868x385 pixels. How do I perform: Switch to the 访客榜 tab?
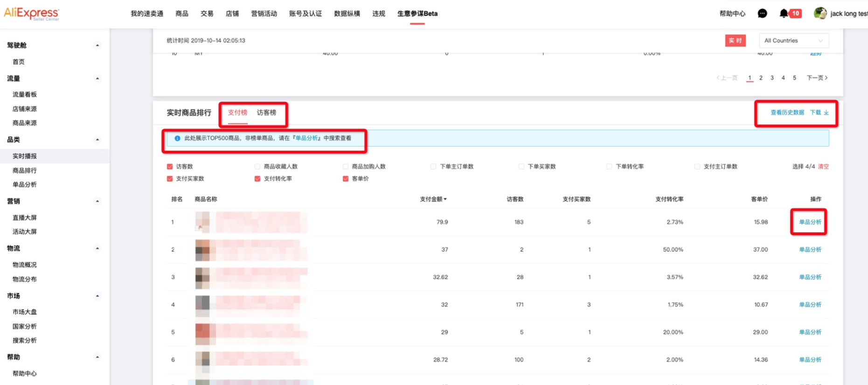(266, 112)
